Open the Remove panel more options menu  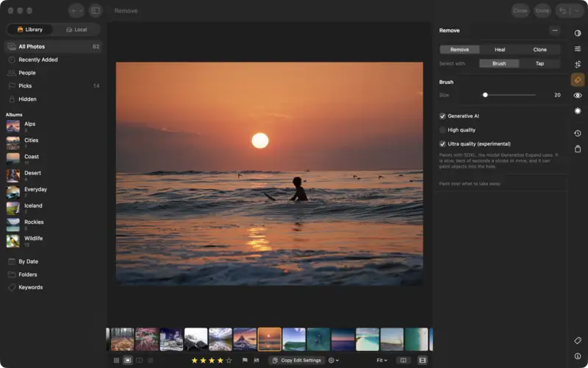click(555, 30)
